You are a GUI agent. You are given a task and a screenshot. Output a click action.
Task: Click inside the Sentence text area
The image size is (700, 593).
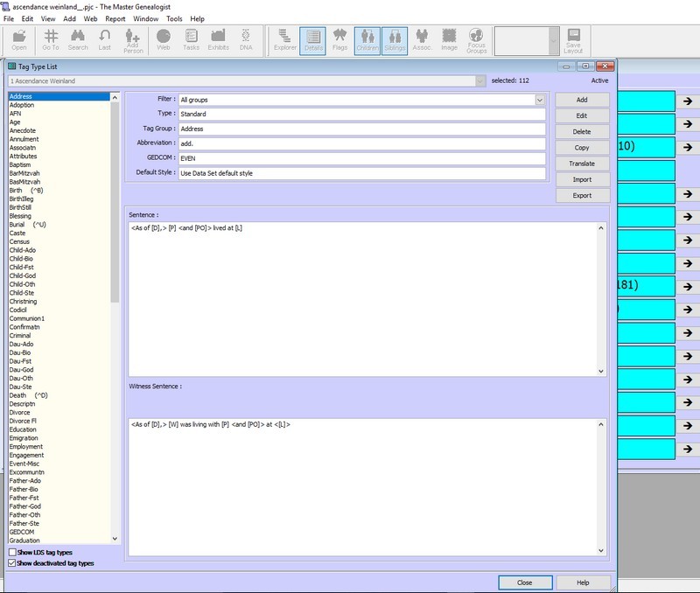pyautogui.click(x=362, y=299)
